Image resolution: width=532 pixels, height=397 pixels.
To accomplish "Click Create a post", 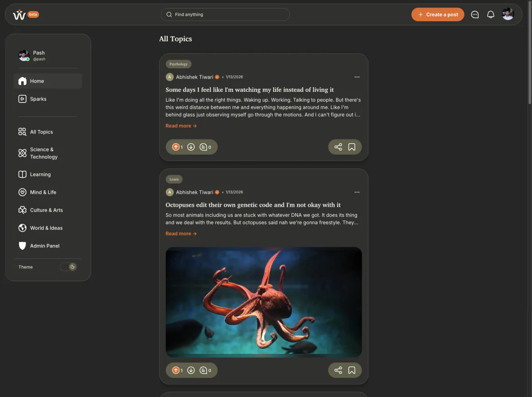I will click(438, 14).
